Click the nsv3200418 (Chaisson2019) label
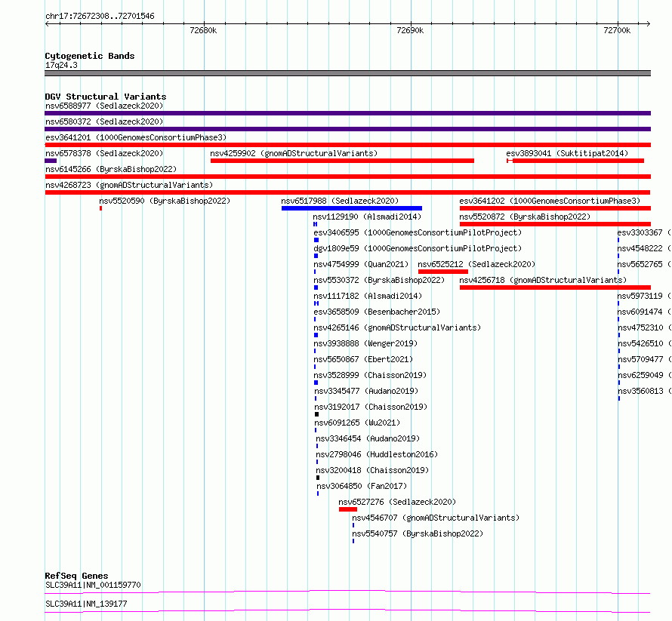The height and width of the screenshot is (621, 672). 372,470
